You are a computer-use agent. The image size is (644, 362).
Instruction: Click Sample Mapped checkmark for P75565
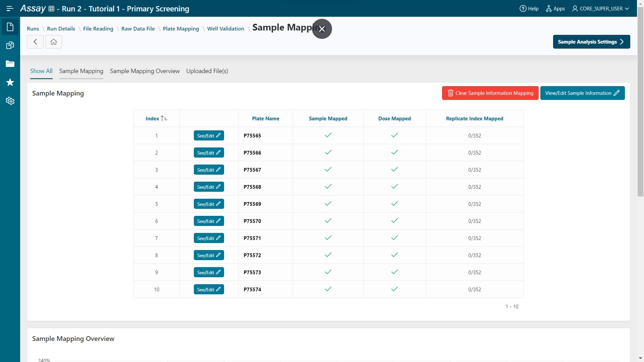[x=328, y=135]
